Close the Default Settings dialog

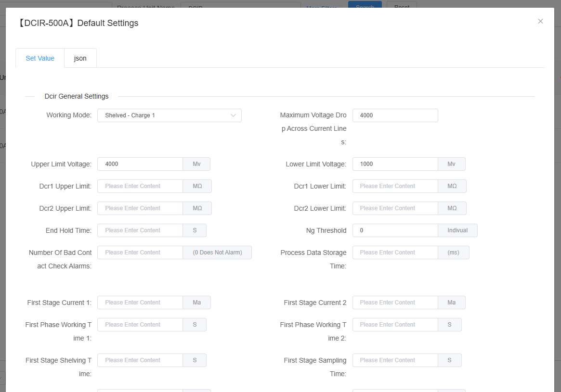click(x=540, y=22)
